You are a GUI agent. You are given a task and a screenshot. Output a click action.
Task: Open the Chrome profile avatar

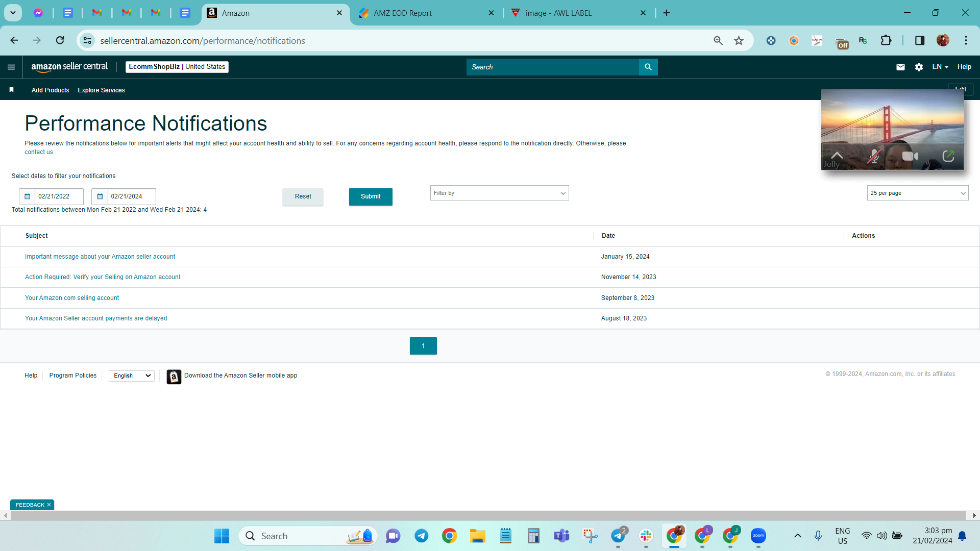point(943,40)
